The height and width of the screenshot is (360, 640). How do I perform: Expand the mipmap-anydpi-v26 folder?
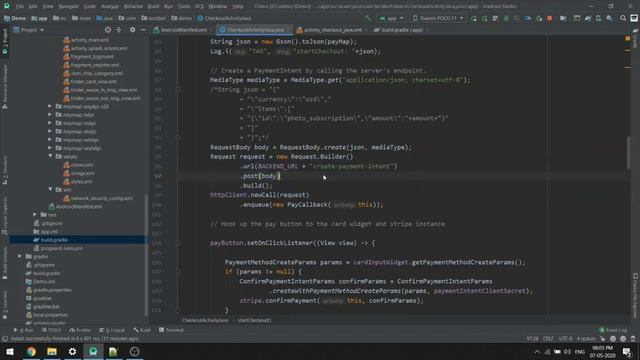click(x=50, y=107)
